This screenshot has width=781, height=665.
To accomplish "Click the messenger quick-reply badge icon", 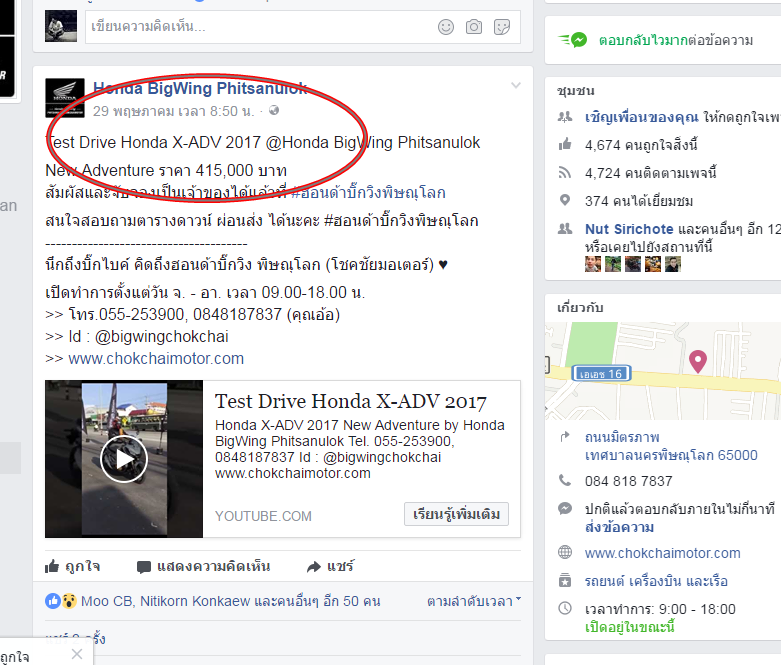I will click(x=573, y=40).
